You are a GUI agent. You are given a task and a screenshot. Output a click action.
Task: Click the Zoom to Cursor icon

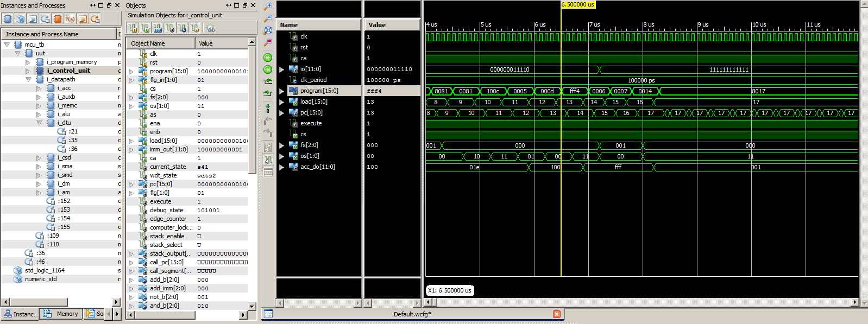tap(268, 42)
